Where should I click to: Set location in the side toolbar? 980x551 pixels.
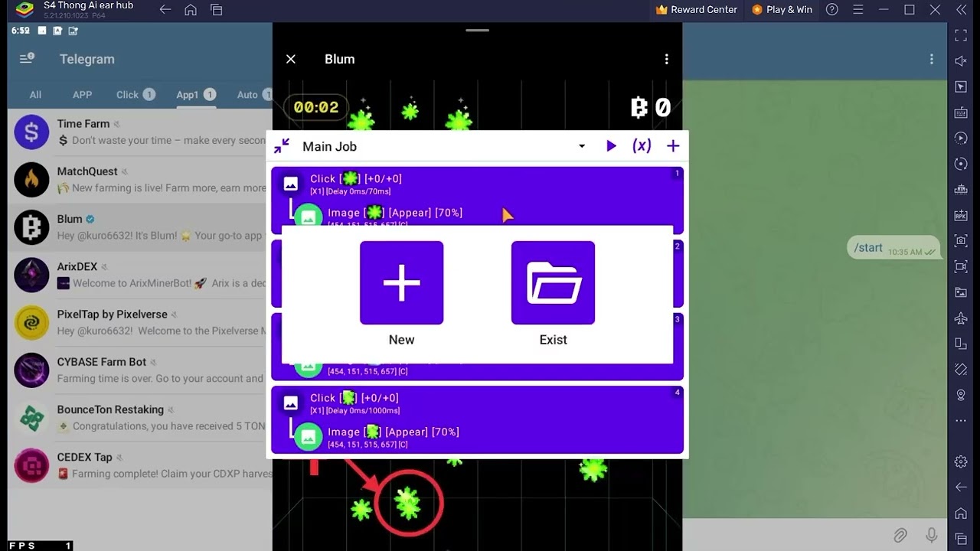[961, 395]
